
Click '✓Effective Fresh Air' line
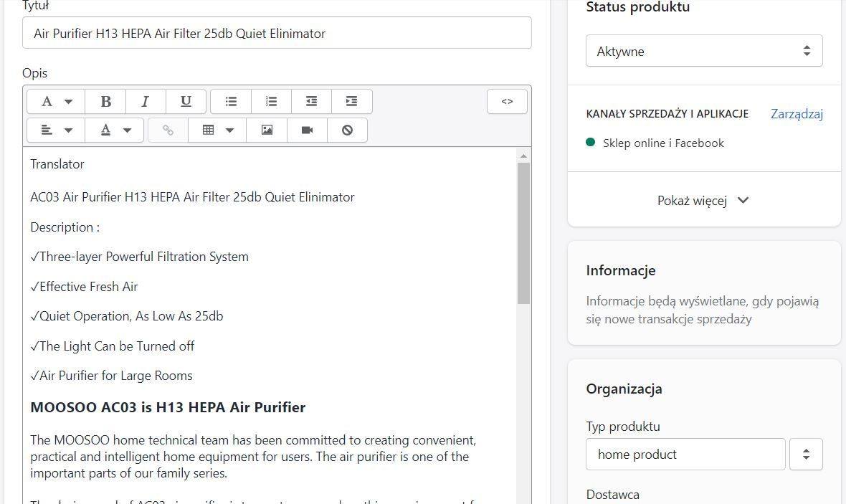84,287
